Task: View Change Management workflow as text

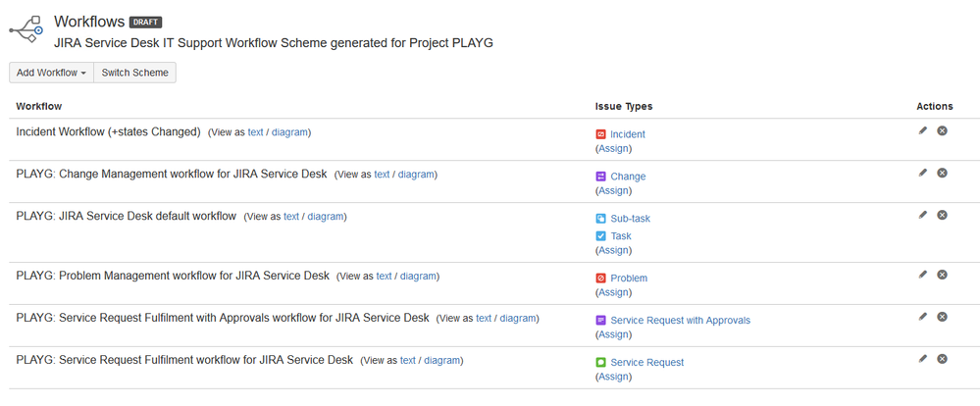Action: (382, 175)
